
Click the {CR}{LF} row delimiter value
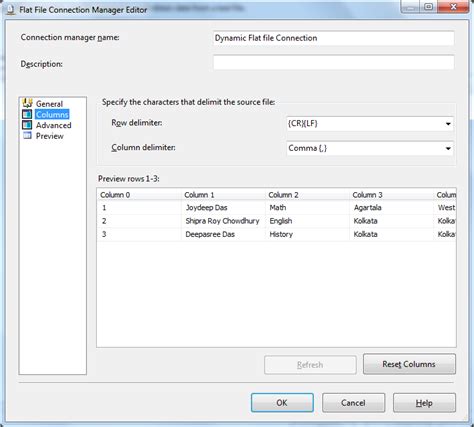coord(303,124)
